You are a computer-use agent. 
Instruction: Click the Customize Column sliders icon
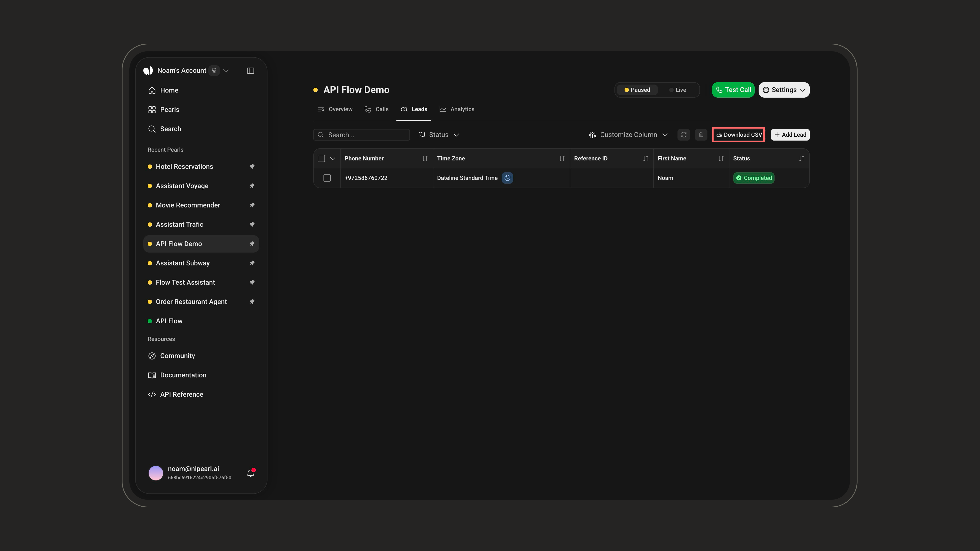(x=592, y=135)
